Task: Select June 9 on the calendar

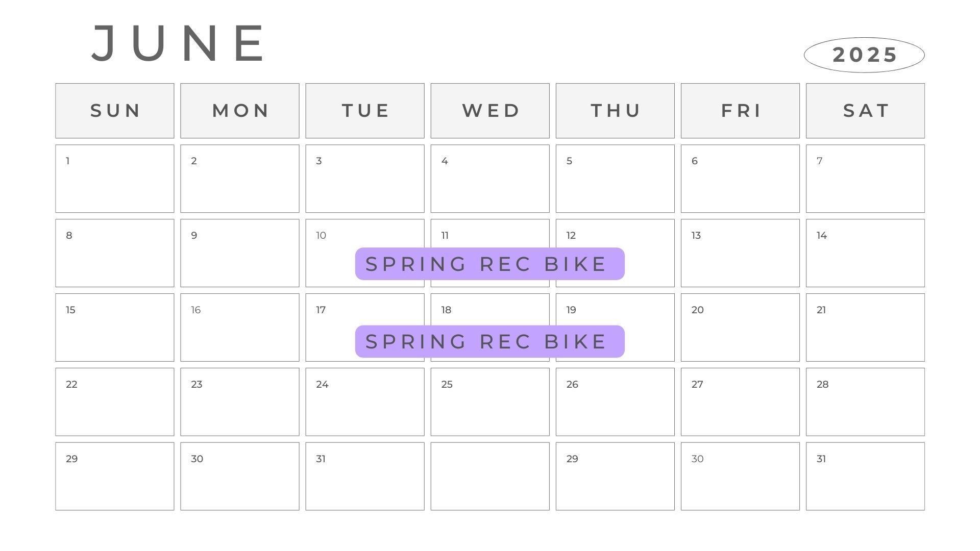Action: tap(240, 253)
